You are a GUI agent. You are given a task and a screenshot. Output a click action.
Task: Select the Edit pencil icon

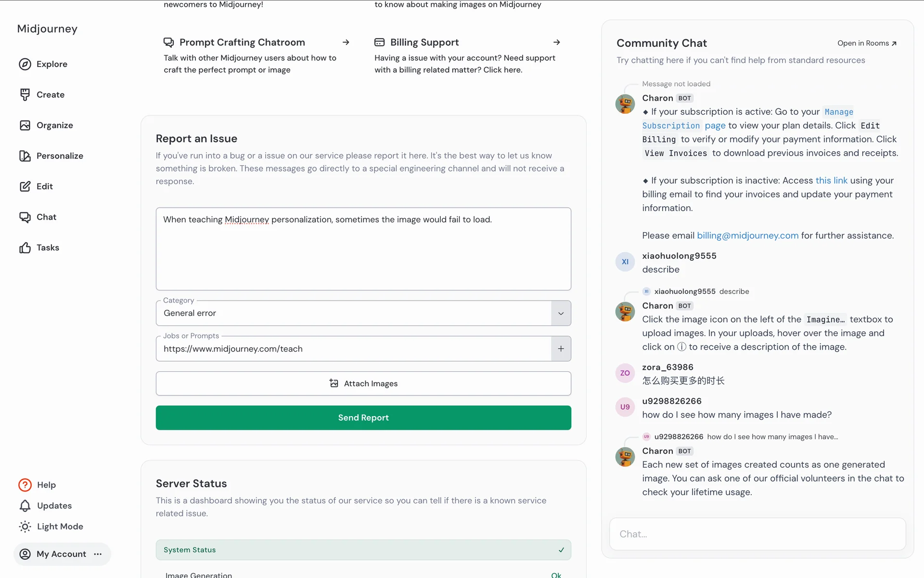click(25, 186)
